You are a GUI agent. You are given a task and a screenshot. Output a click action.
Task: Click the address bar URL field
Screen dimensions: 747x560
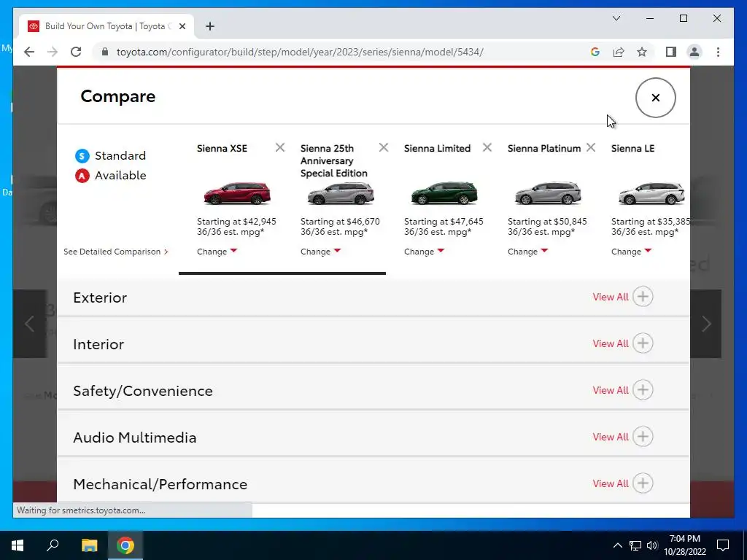300,52
